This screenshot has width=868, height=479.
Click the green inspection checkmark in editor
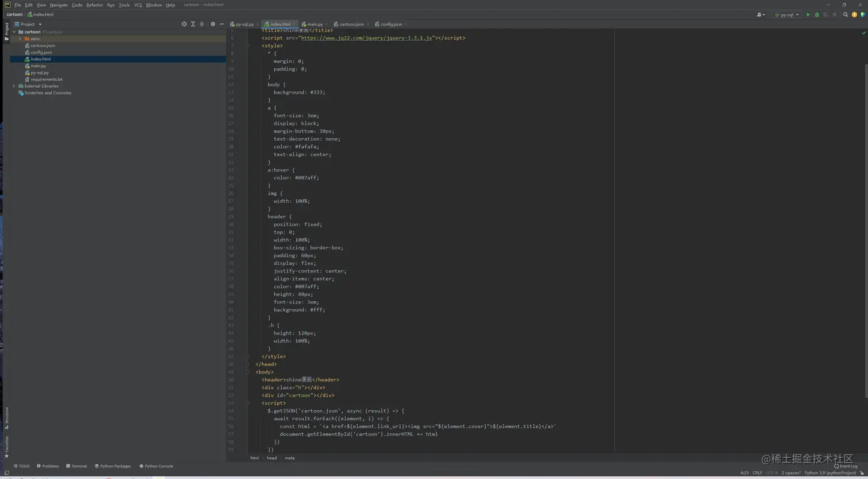click(863, 33)
